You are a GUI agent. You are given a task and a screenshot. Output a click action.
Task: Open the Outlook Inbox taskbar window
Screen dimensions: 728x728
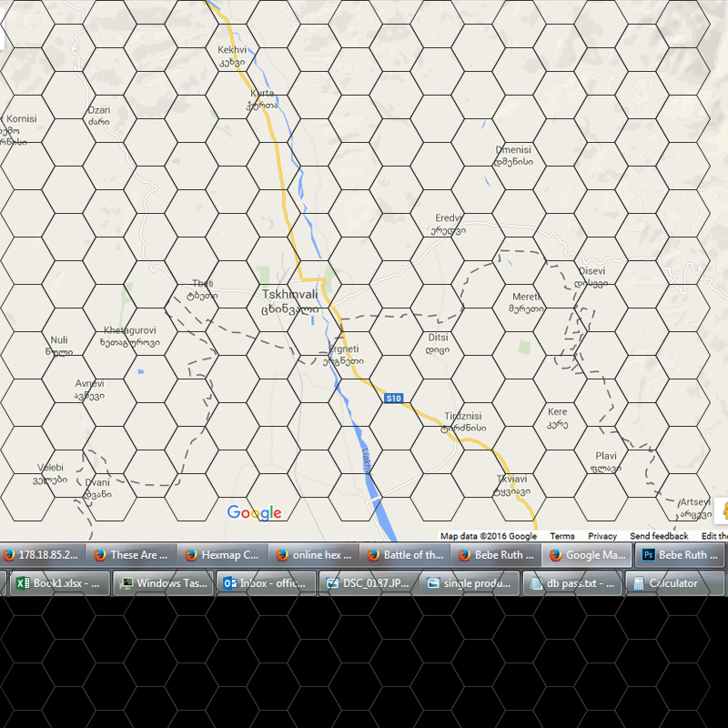click(266, 583)
